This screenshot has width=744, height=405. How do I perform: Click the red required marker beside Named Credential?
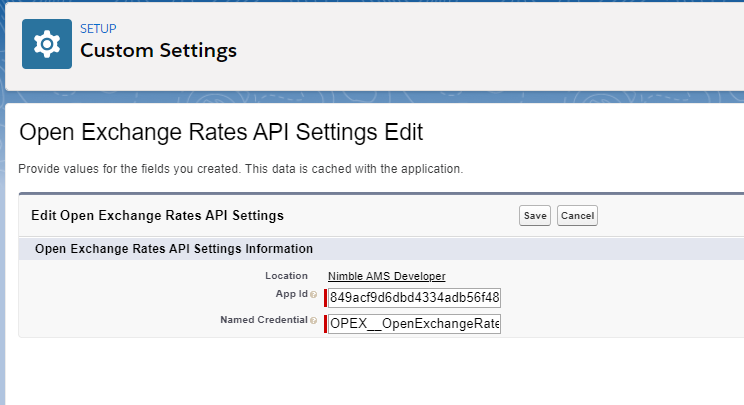tap(325, 323)
